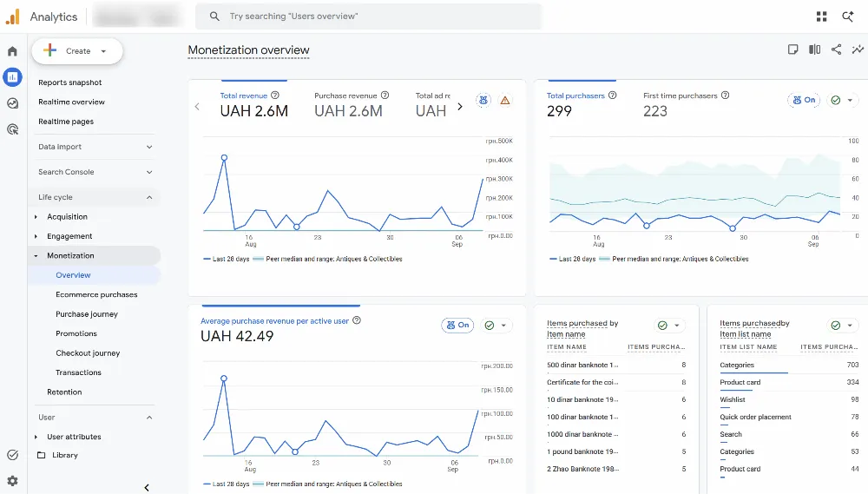868x494 pixels.
Task: Click the Share this report icon
Action: click(x=836, y=49)
